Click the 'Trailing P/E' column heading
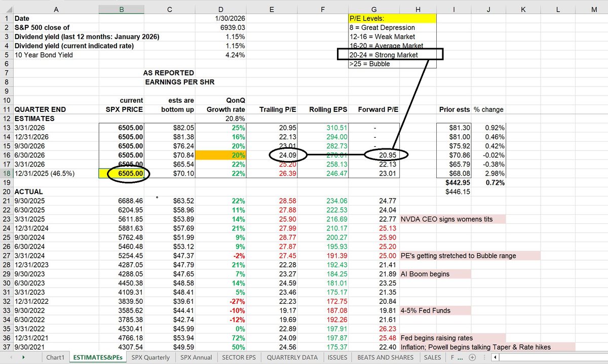 tap(278, 109)
